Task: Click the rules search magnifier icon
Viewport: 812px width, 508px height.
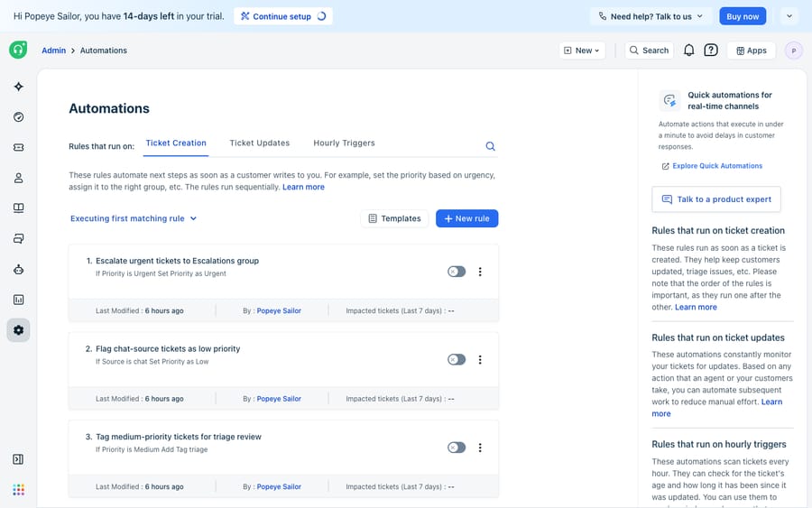Action: point(491,146)
